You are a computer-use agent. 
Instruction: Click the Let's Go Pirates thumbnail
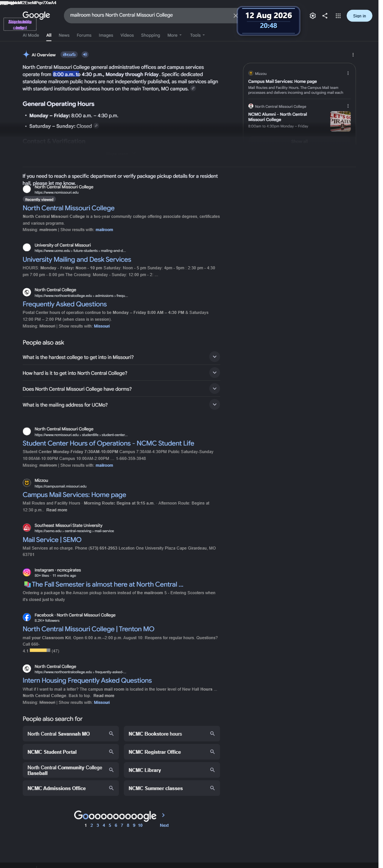pyautogui.click(x=340, y=121)
